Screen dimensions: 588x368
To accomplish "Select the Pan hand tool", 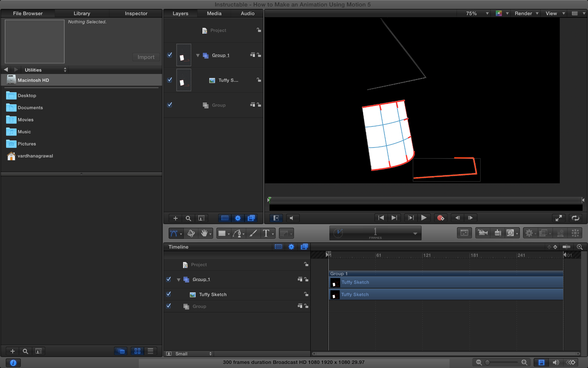I will (x=204, y=233).
